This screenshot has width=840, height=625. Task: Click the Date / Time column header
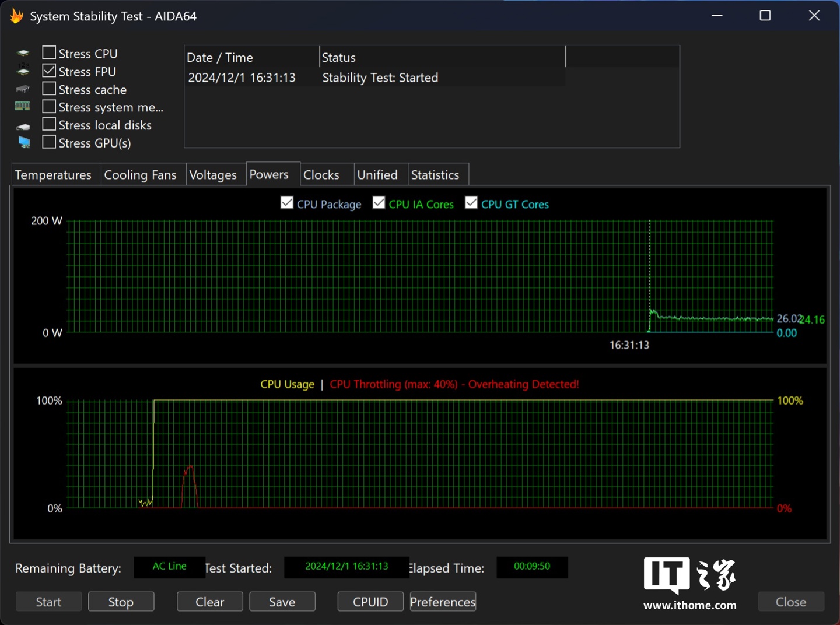click(x=252, y=57)
